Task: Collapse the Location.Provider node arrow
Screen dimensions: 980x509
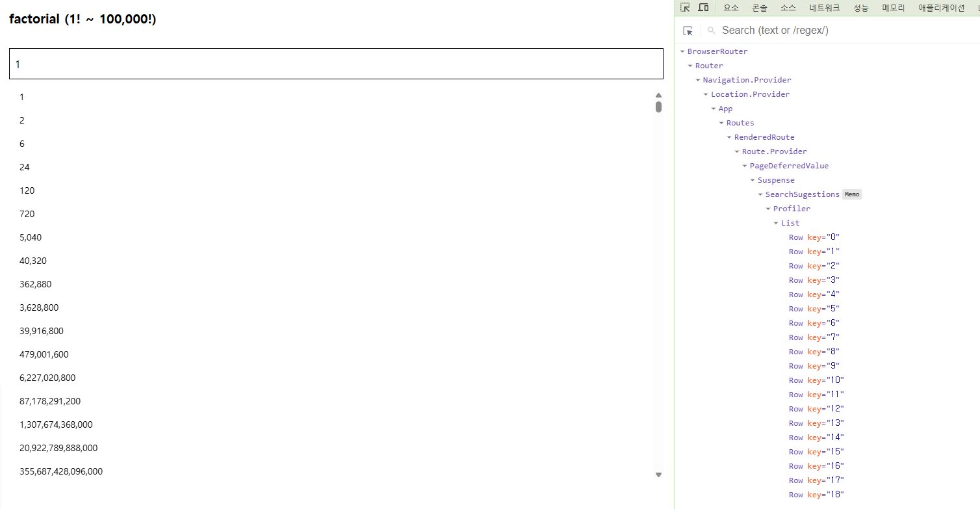Action: pos(706,94)
